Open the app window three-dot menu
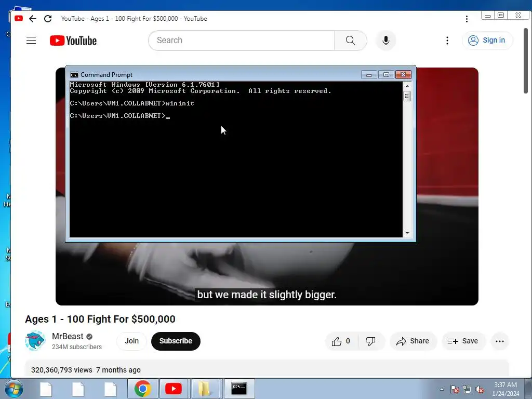The image size is (532, 399). click(x=467, y=19)
